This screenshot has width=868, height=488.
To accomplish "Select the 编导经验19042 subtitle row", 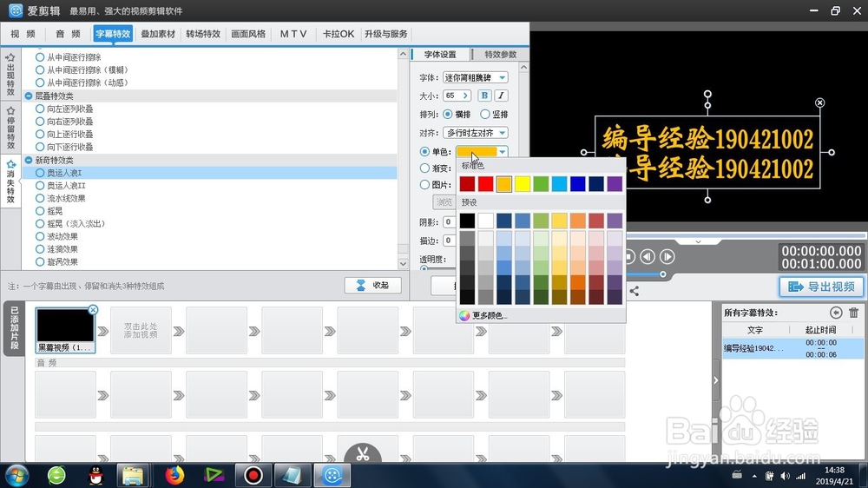I will 792,348.
